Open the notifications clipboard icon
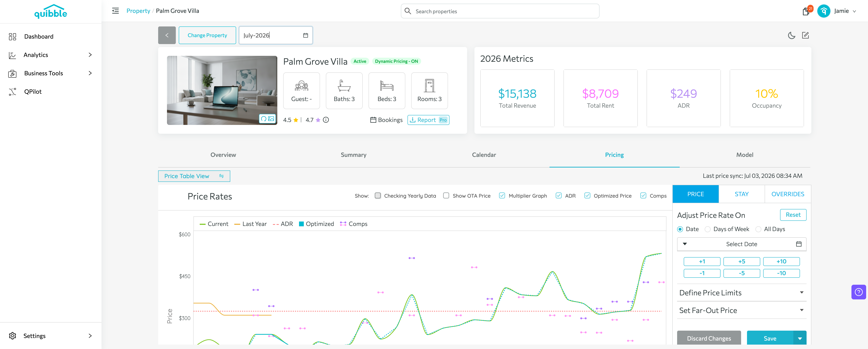868x349 pixels. click(806, 11)
